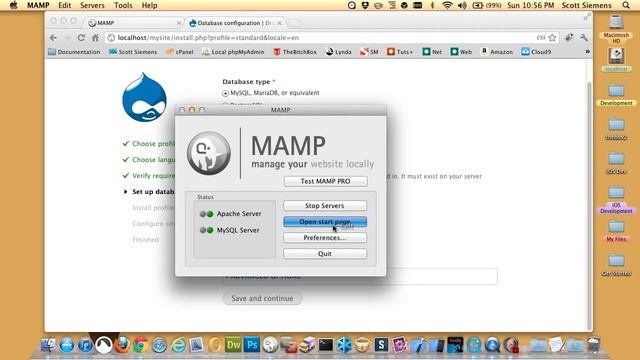Quit MAMP via the Quit button
Screen dimensions: 640x360
coord(325,253)
